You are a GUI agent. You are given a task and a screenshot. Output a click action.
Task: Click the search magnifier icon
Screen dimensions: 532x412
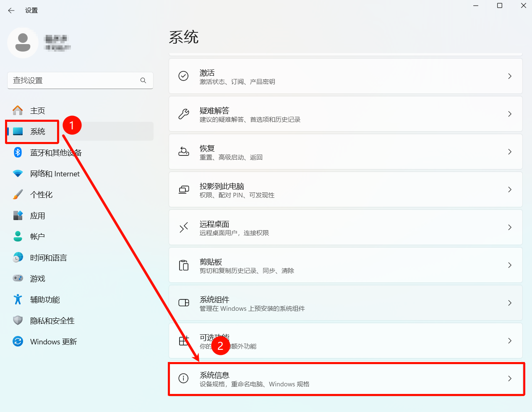point(143,80)
